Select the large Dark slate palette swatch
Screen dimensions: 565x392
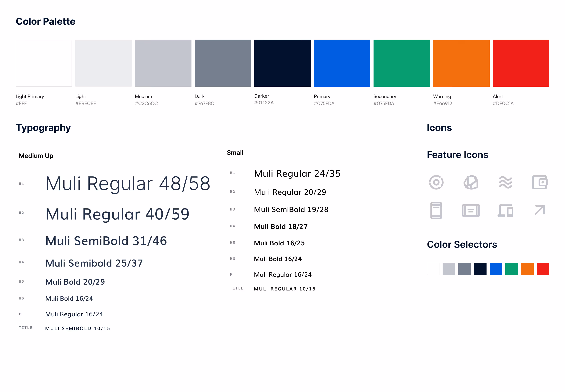[x=223, y=63]
